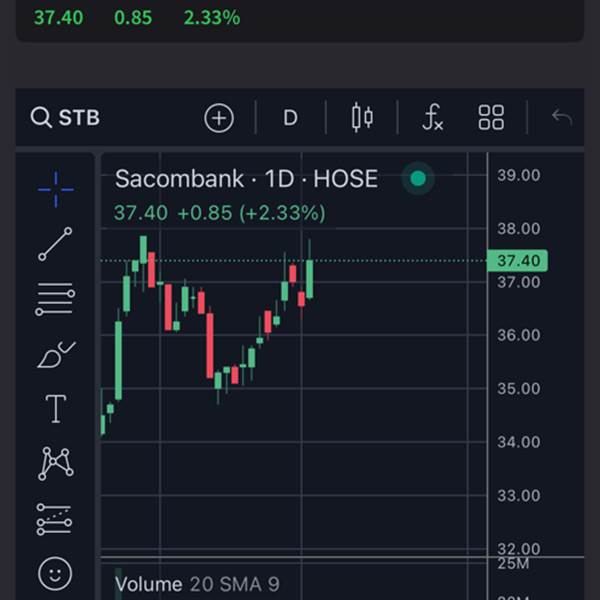Click the search magnifier next to STB
Screen dimensions: 600x600
pos(41,117)
